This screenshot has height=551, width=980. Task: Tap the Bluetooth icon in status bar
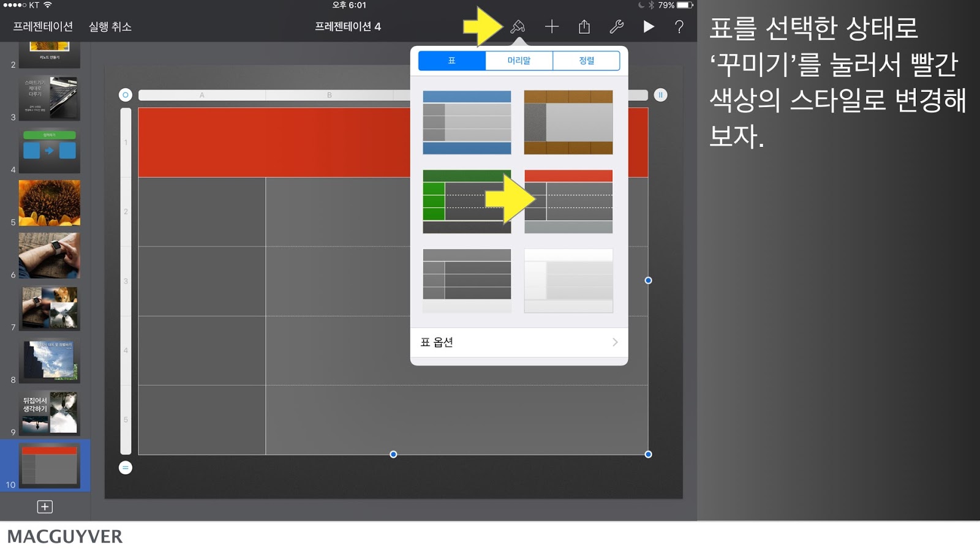651,5
